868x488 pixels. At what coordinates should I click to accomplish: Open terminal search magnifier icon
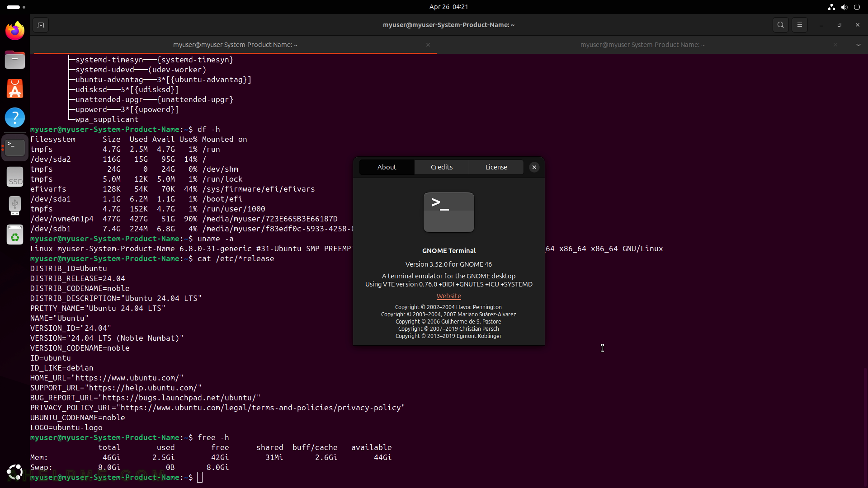(x=781, y=25)
